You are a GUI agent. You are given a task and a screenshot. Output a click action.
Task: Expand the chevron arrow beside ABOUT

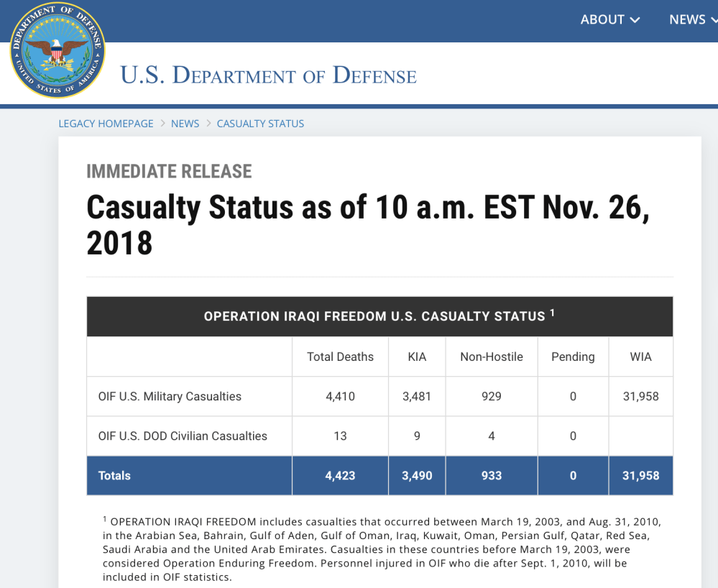click(635, 21)
